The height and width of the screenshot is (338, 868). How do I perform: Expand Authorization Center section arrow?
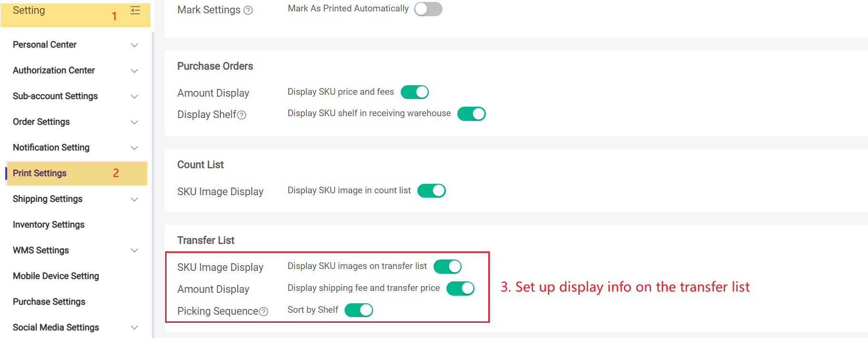[x=135, y=71]
